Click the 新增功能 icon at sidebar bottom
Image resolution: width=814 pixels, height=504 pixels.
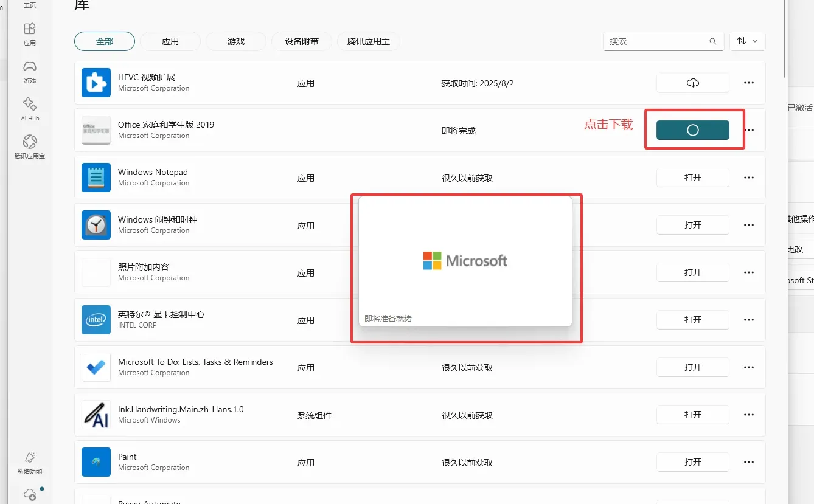click(x=29, y=462)
